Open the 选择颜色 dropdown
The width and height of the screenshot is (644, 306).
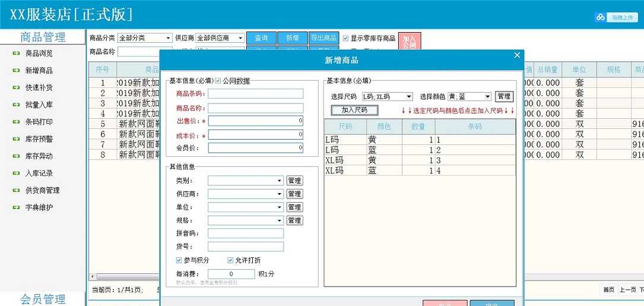pyautogui.click(x=487, y=97)
